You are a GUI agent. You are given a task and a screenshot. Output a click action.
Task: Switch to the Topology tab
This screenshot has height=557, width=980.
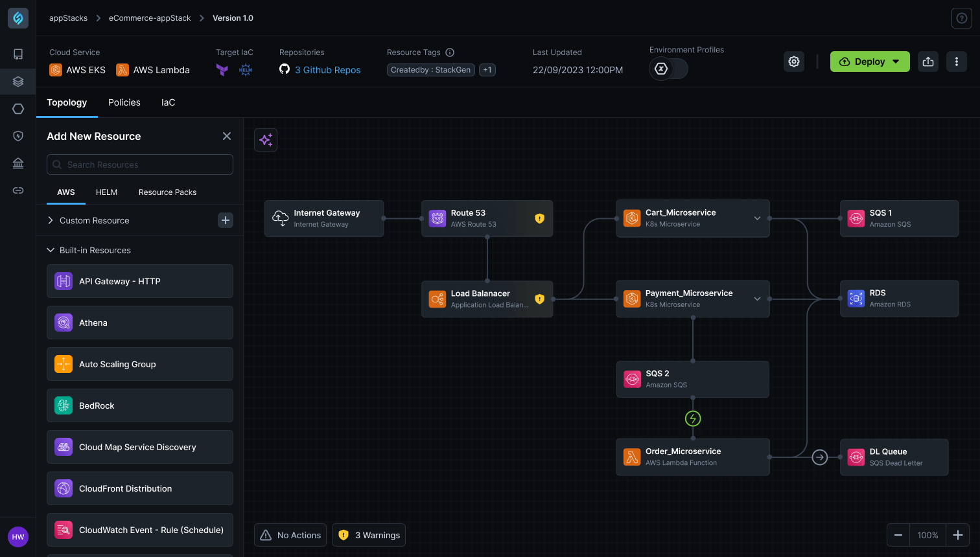[x=67, y=102]
